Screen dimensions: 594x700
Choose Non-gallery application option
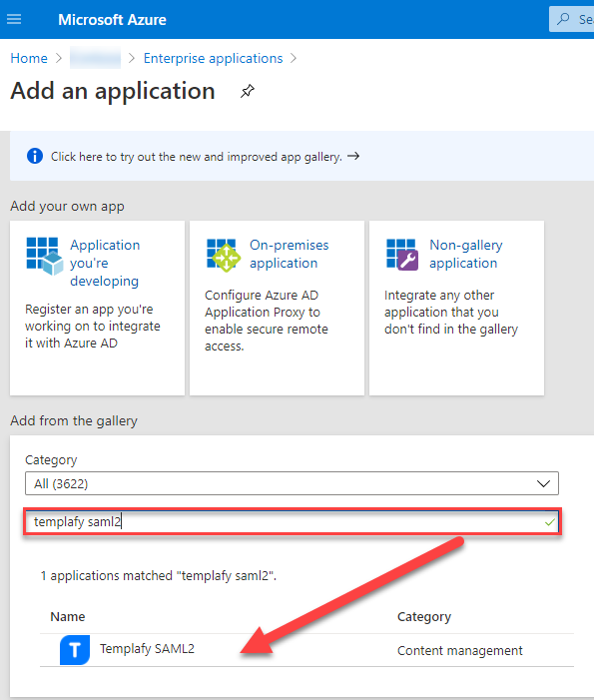click(x=466, y=254)
